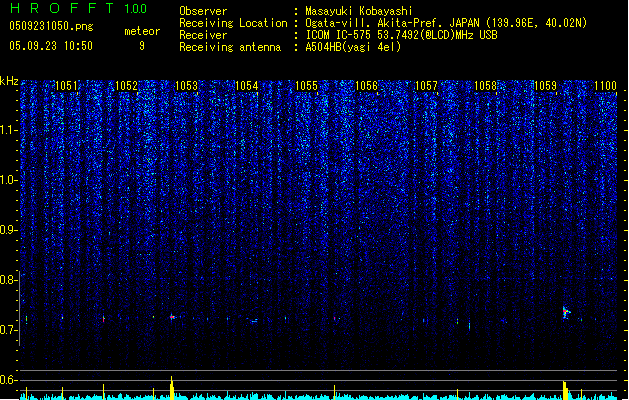Click the date stamp 05.09.23 10:50
The width and height of the screenshot is (629, 400).
point(51,46)
